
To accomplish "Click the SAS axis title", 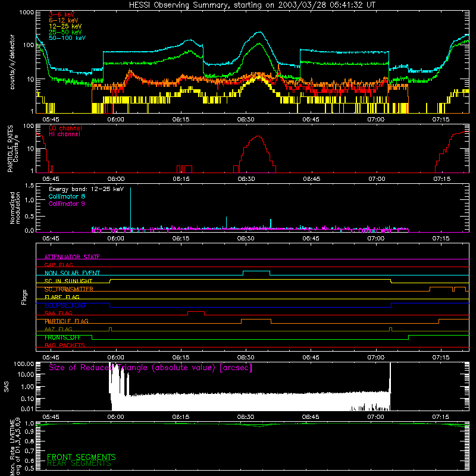I will (7, 387).
